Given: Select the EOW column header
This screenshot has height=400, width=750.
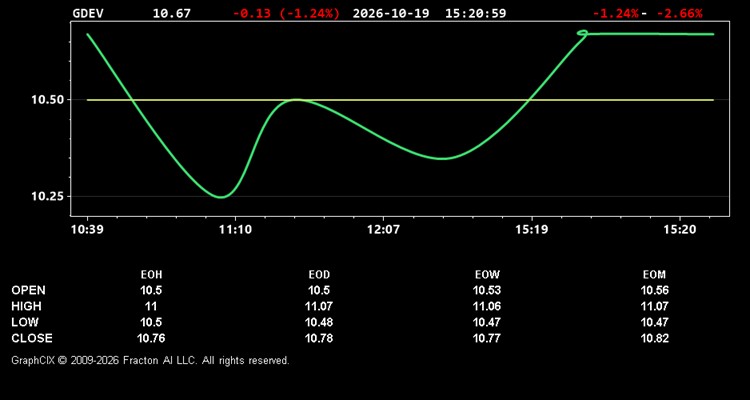Looking at the screenshot, I should [487, 275].
